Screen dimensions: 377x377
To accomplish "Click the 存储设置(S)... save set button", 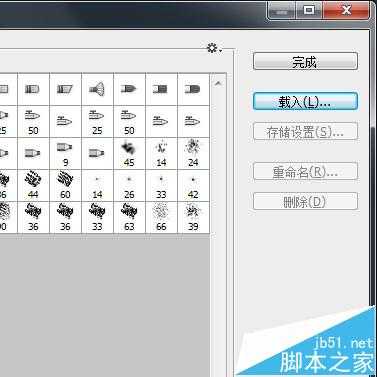I will (305, 131).
